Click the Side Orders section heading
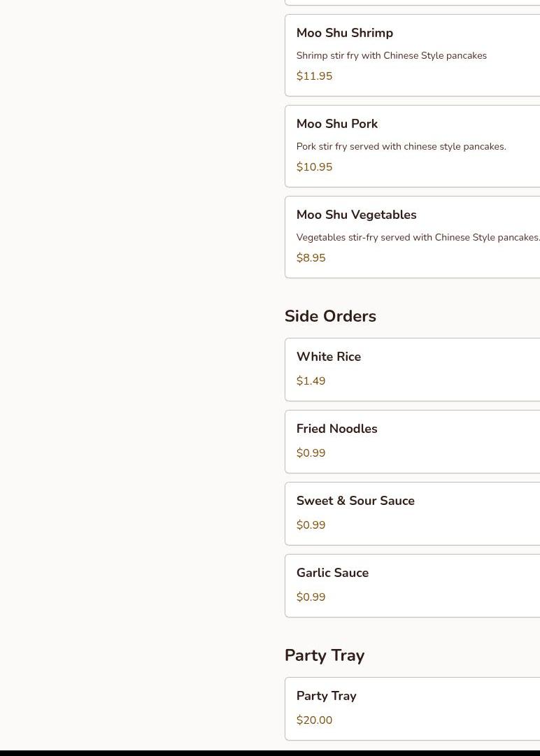Screen dimensions: 540x756 click(x=330, y=316)
